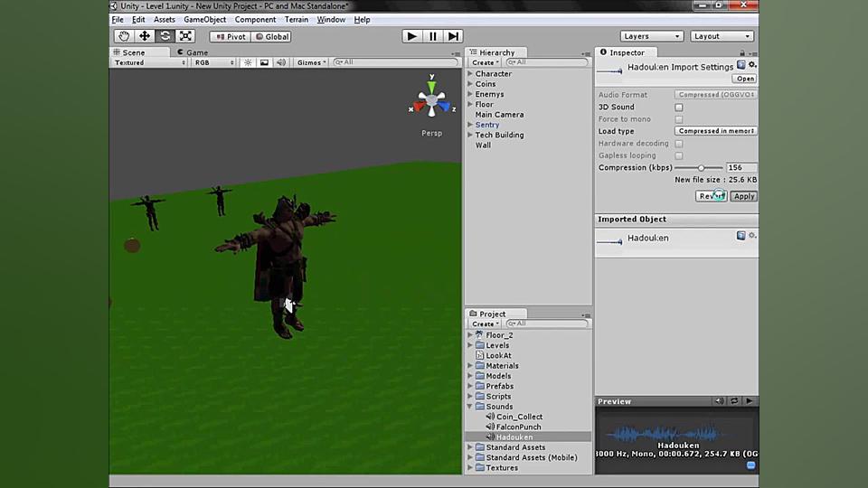Click the Apply button
This screenshot has width=868, height=488.
pos(743,196)
